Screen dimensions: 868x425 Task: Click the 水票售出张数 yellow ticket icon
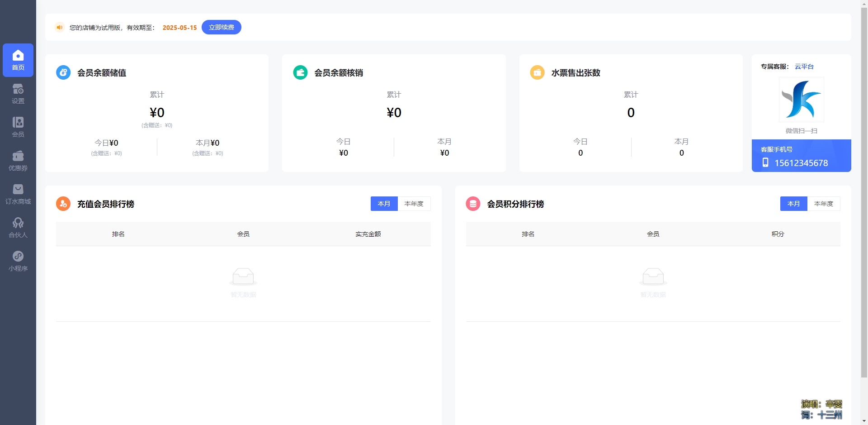(537, 72)
